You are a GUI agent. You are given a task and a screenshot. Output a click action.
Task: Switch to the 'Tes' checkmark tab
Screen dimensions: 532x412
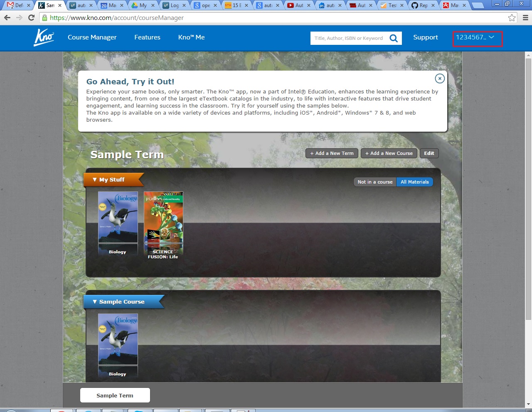[392, 5]
